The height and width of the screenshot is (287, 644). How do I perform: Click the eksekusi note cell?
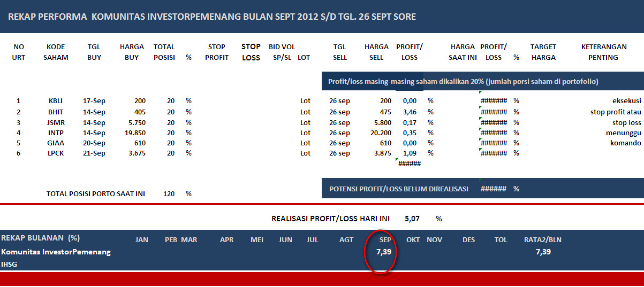point(627,100)
